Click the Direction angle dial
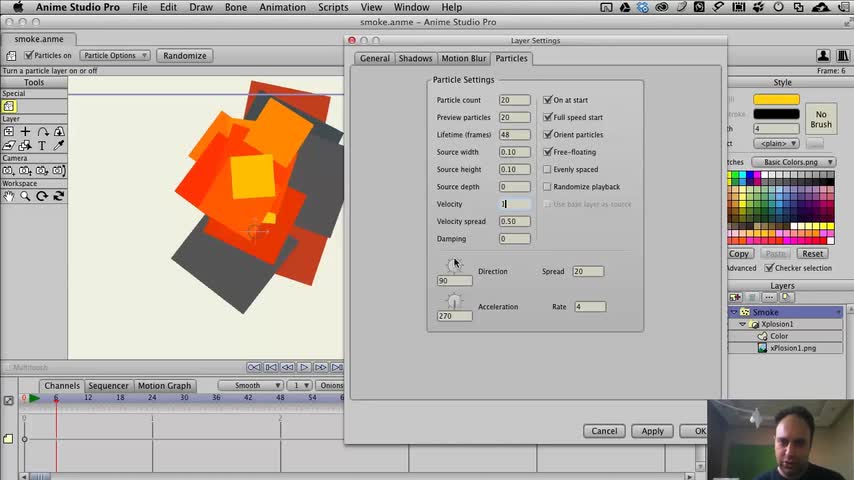 [x=454, y=265]
